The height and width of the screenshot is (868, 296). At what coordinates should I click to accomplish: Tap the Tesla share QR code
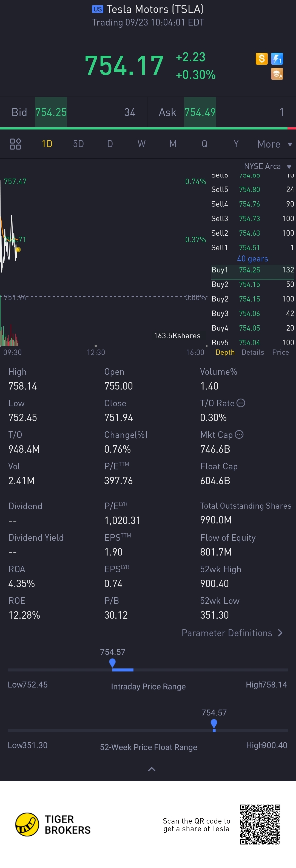260,824
